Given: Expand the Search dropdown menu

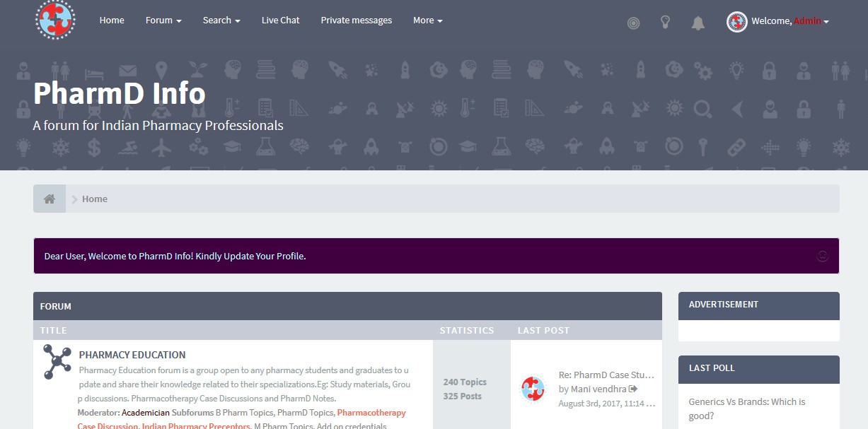Looking at the screenshot, I should point(221,20).
